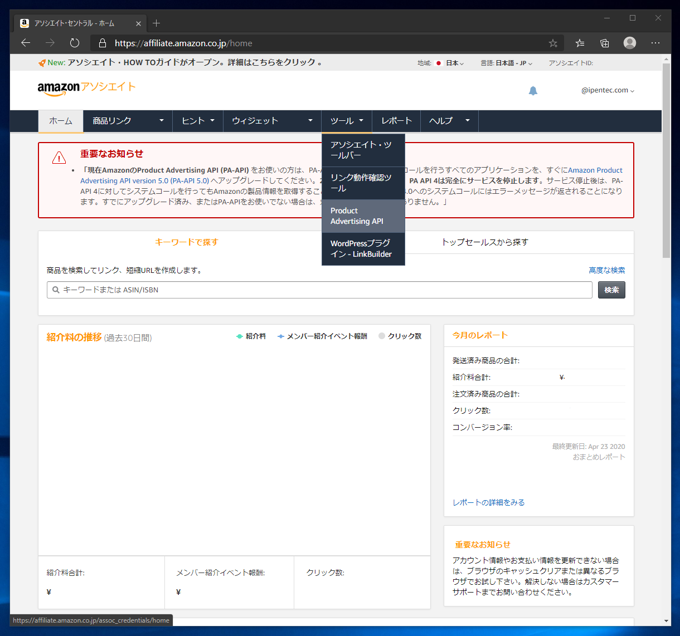
Task: Reload the page with refresh icon
Action: point(75,43)
